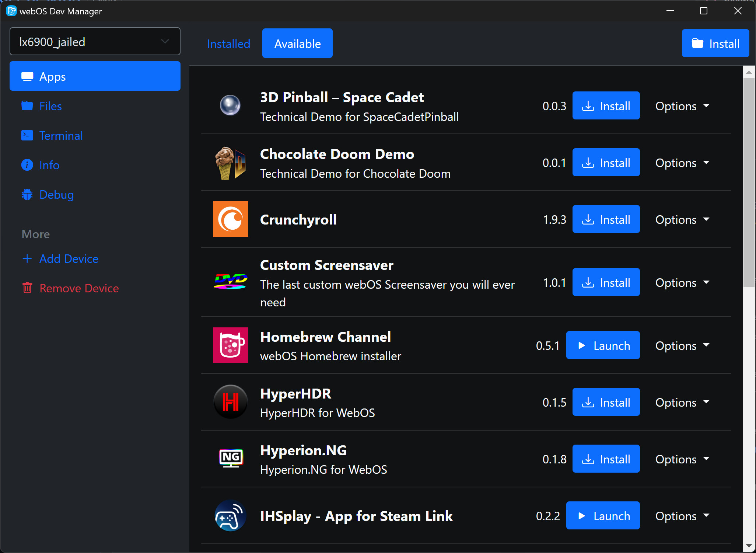Click the HyperHDR red H icon
Viewport: 756px width, 553px height.
pos(231,402)
